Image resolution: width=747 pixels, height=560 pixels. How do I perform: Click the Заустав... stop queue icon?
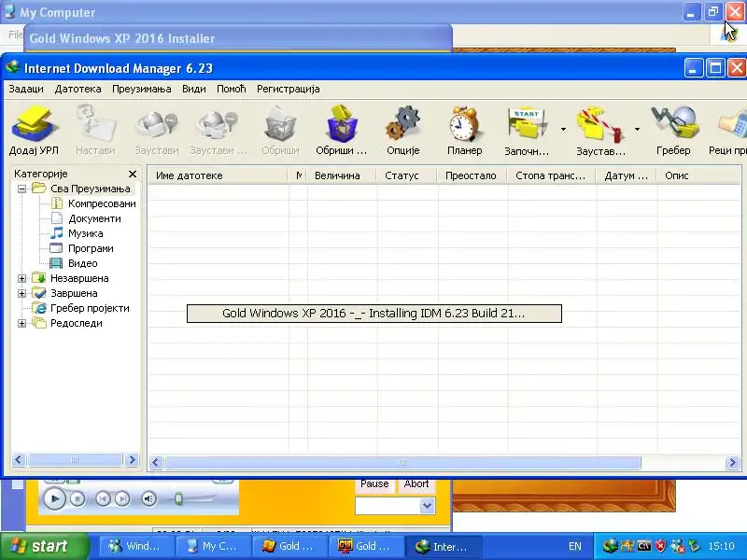click(600, 130)
